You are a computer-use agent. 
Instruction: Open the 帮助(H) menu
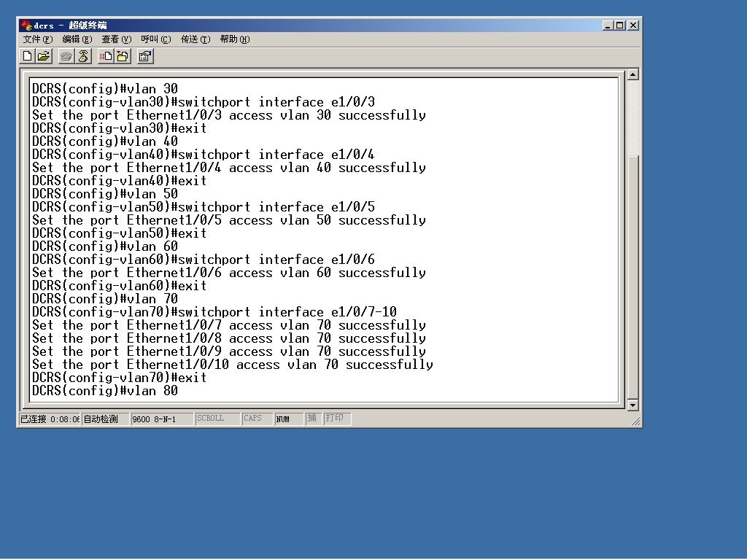click(234, 39)
